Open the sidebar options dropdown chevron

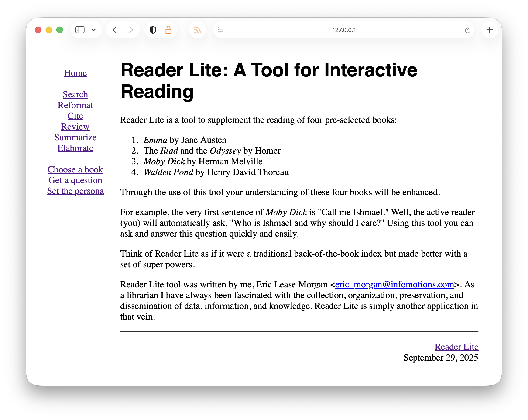pos(93,30)
